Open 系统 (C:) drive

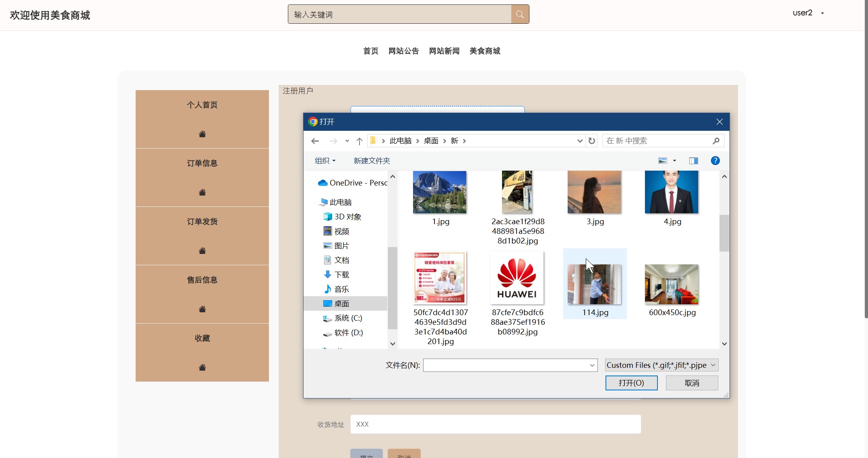click(x=343, y=318)
